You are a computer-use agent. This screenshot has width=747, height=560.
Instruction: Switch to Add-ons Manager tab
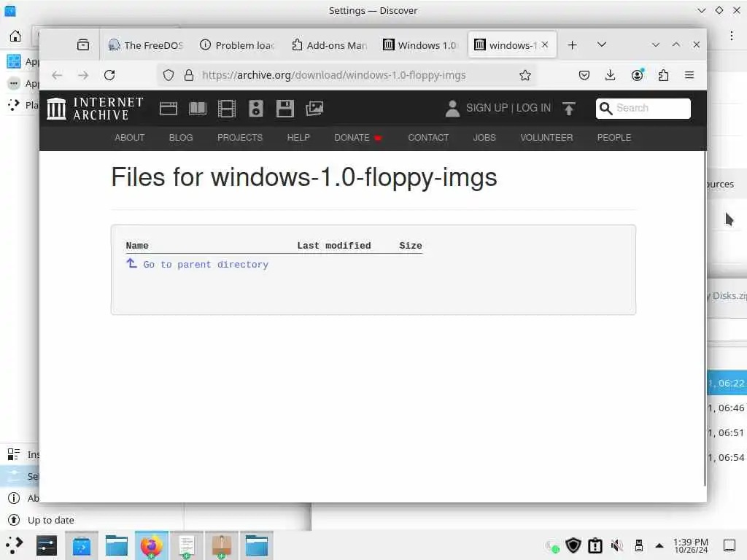click(x=329, y=44)
